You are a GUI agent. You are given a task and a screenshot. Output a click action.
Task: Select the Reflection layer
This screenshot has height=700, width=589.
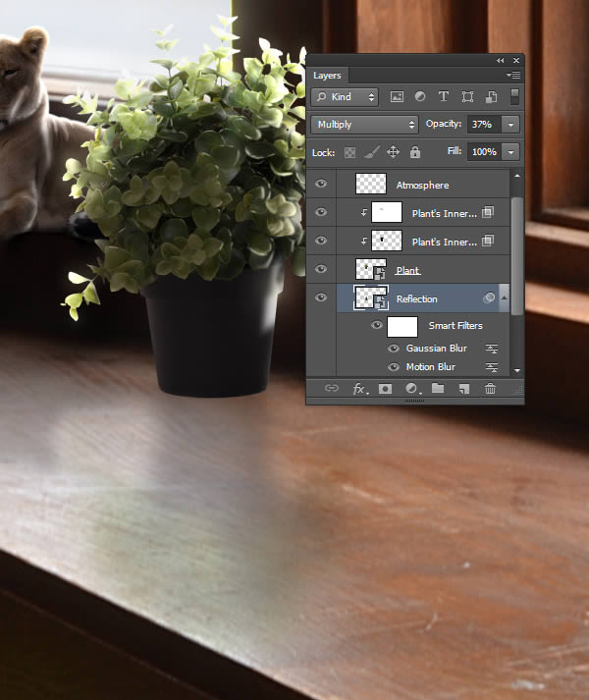(423, 298)
